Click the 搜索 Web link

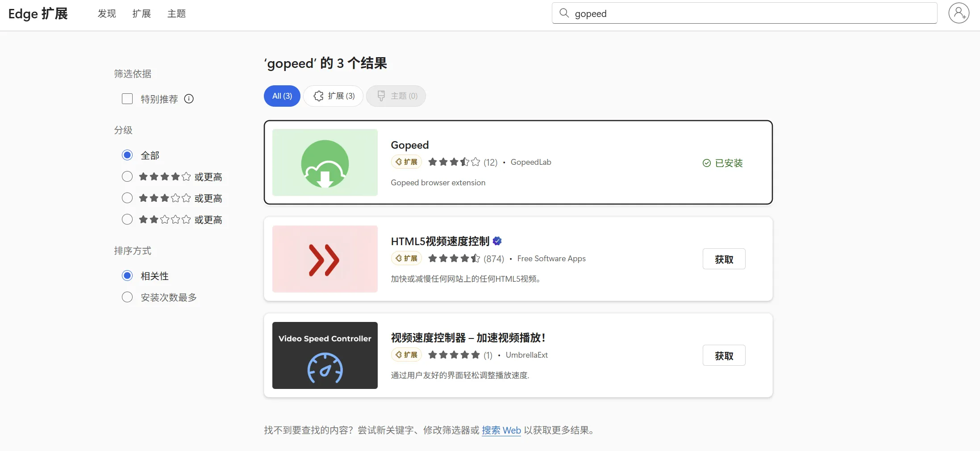[501, 430]
